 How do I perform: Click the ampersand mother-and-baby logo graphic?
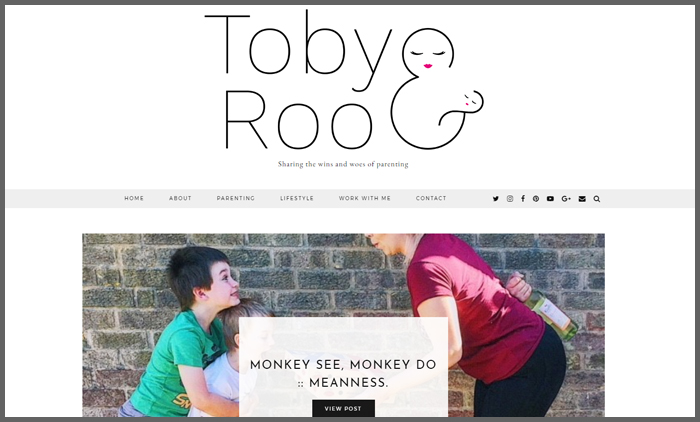click(x=438, y=89)
